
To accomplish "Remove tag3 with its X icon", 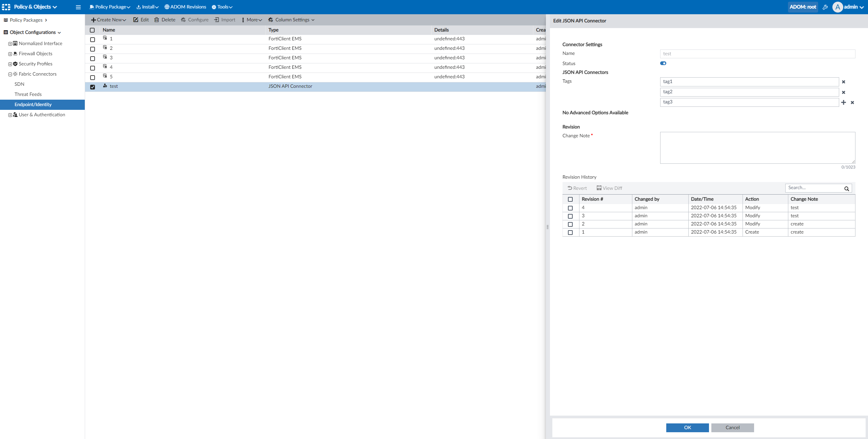I will coord(852,102).
